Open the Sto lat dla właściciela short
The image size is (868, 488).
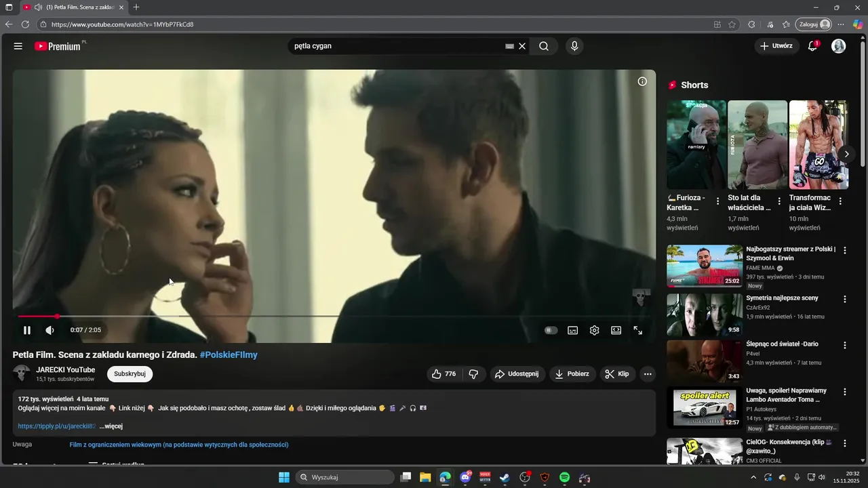[757, 144]
